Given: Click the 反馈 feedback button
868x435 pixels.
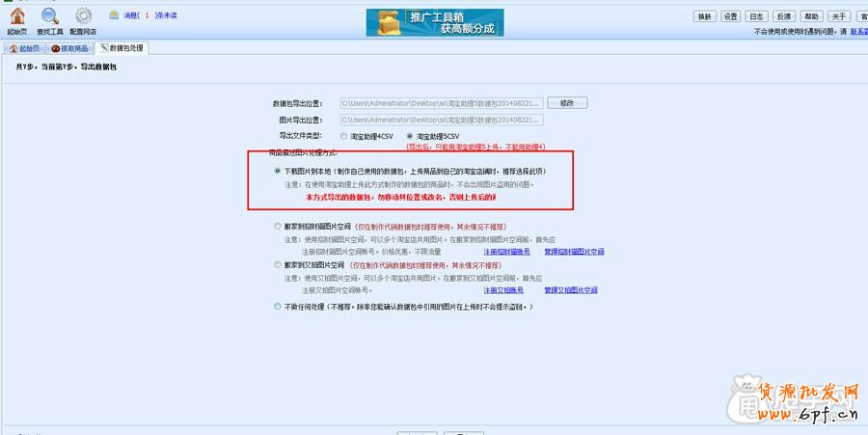Looking at the screenshot, I should click(x=784, y=16).
